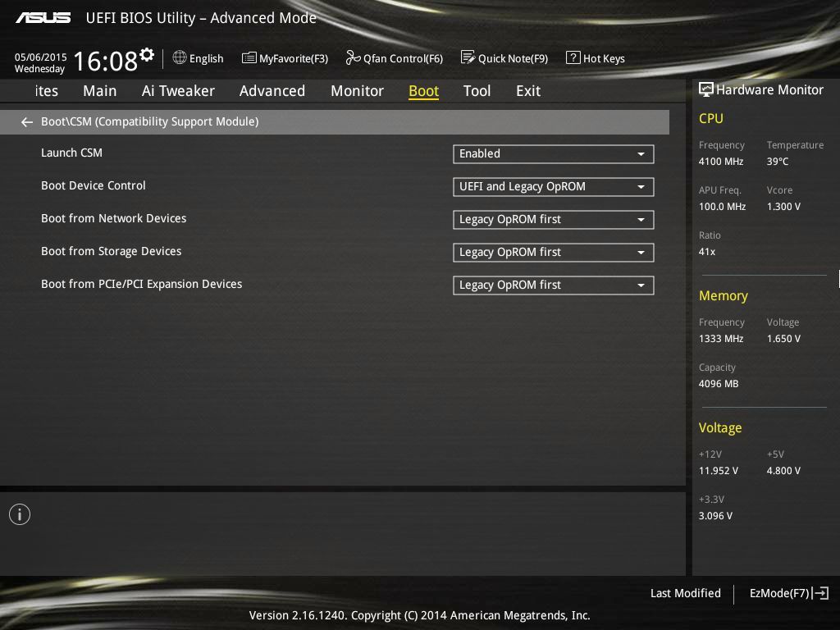Switch to the Monitor tab
This screenshot has height=630, width=840.
358,91
